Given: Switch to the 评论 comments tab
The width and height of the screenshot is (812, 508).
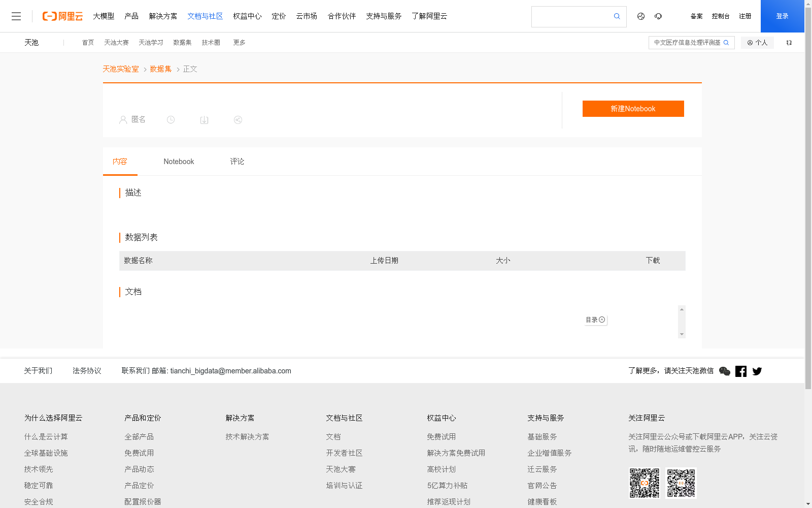Looking at the screenshot, I should 237,162.
